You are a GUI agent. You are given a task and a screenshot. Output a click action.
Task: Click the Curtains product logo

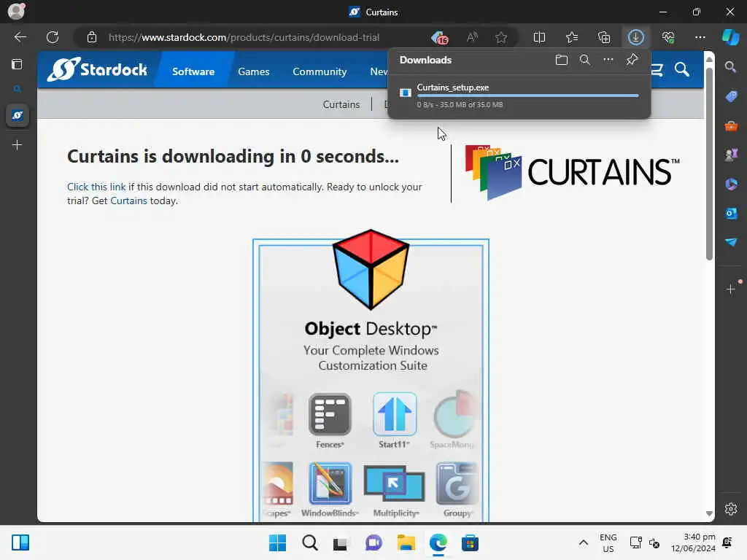[572, 172]
